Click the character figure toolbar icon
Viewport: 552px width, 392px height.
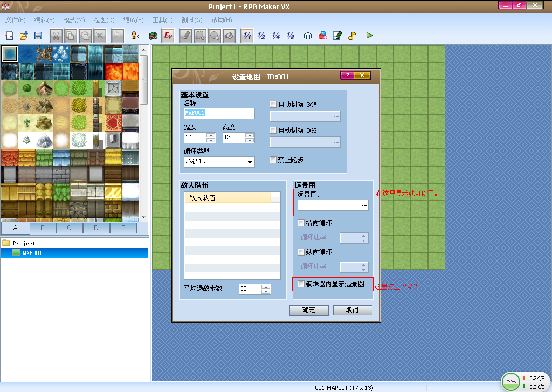pos(135,36)
